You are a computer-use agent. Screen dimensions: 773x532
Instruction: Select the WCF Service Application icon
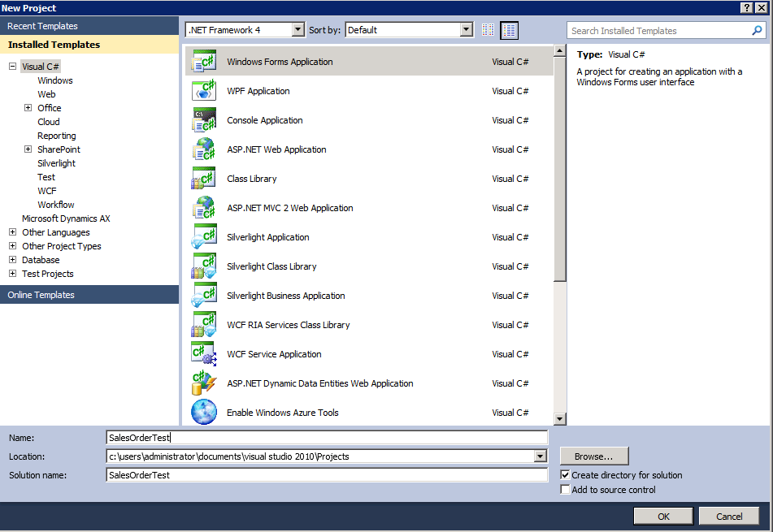[203, 354]
